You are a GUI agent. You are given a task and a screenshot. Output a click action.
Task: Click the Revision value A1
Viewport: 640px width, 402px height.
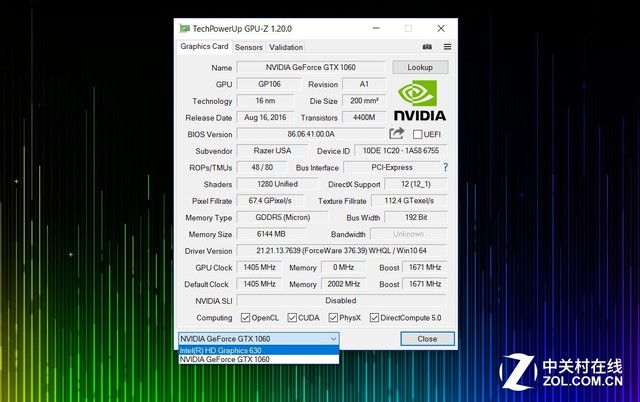tap(364, 84)
